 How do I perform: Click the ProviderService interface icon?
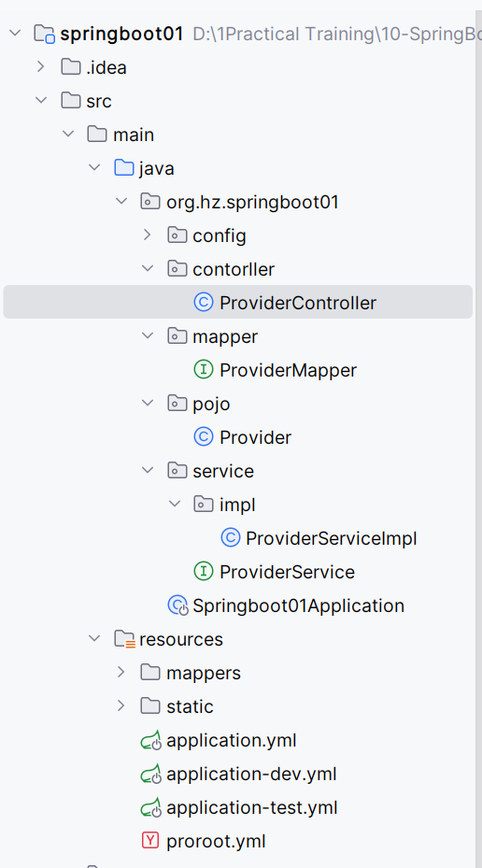coord(204,571)
